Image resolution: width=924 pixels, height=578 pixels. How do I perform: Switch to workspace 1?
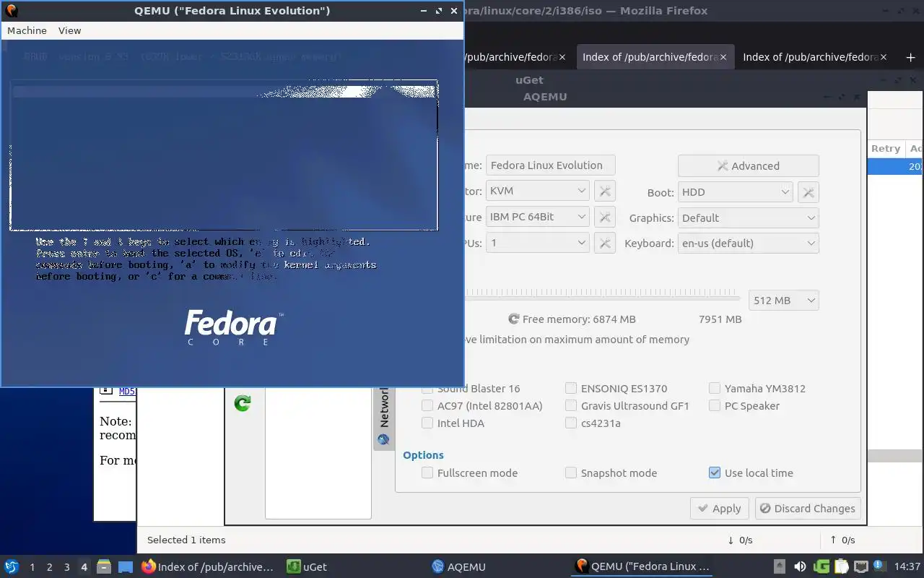coord(32,567)
